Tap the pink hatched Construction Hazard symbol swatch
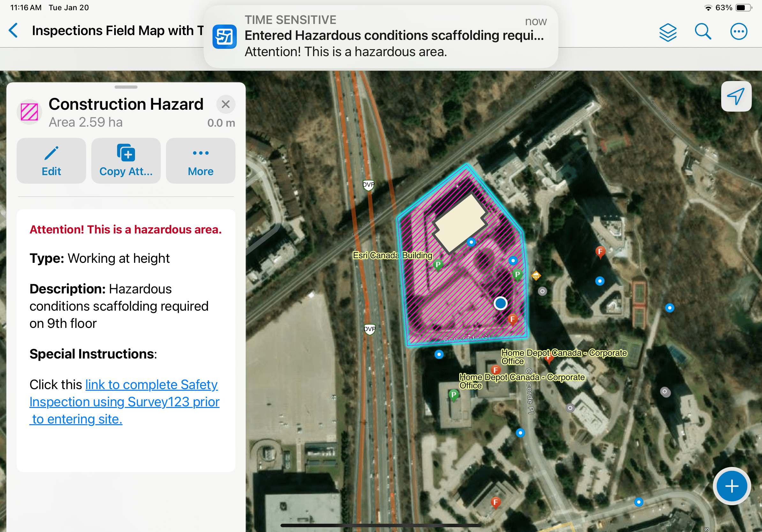Viewport: 762px width, 532px height. coord(29,112)
